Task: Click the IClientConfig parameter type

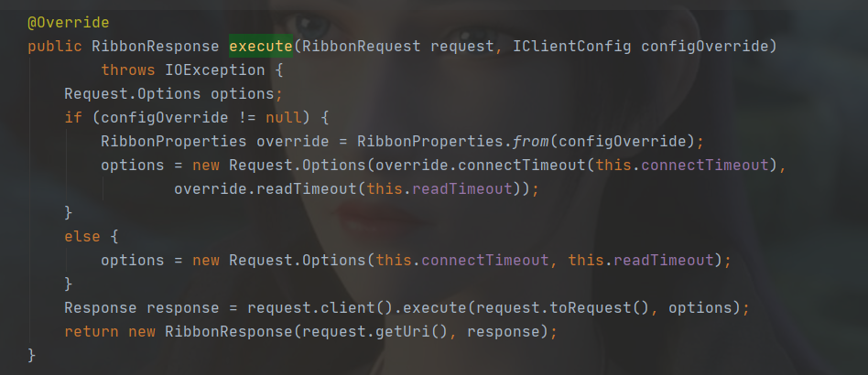Action: point(572,47)
